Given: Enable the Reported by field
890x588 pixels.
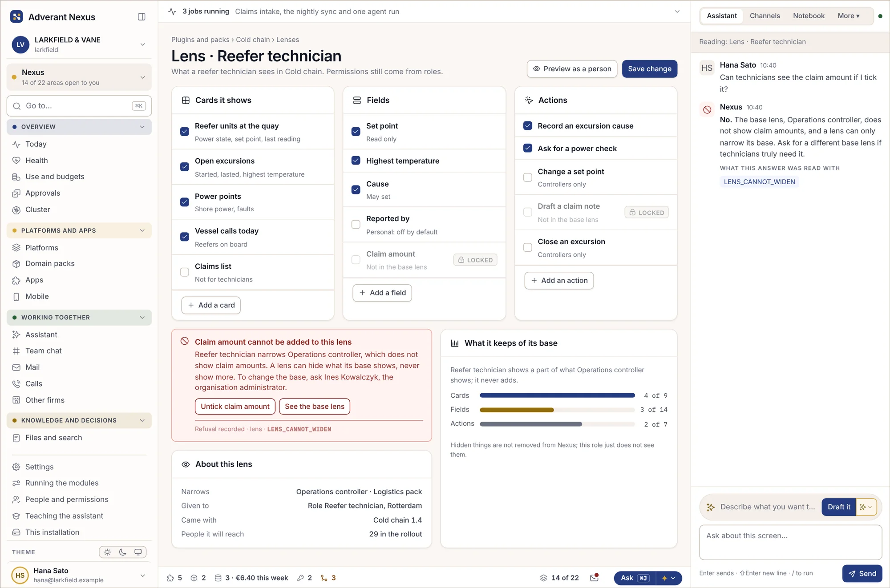Looking at the screenshot, I should (356, 225).
